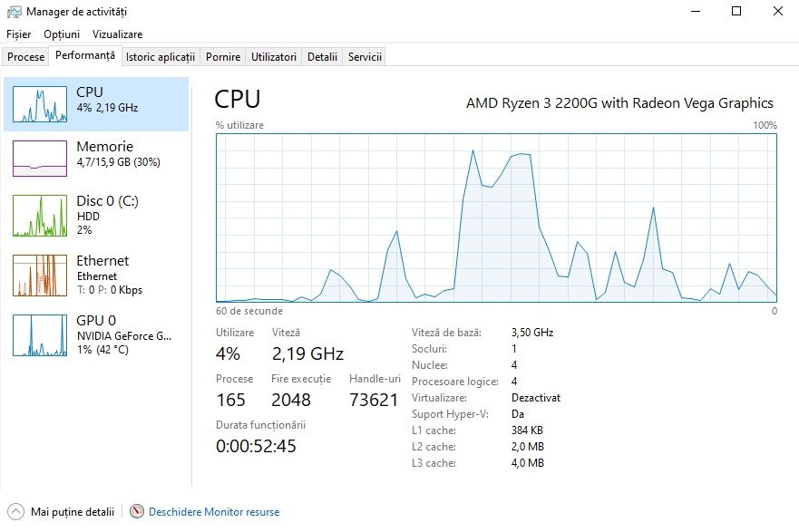Open the Fișier menu

[19, 34]
